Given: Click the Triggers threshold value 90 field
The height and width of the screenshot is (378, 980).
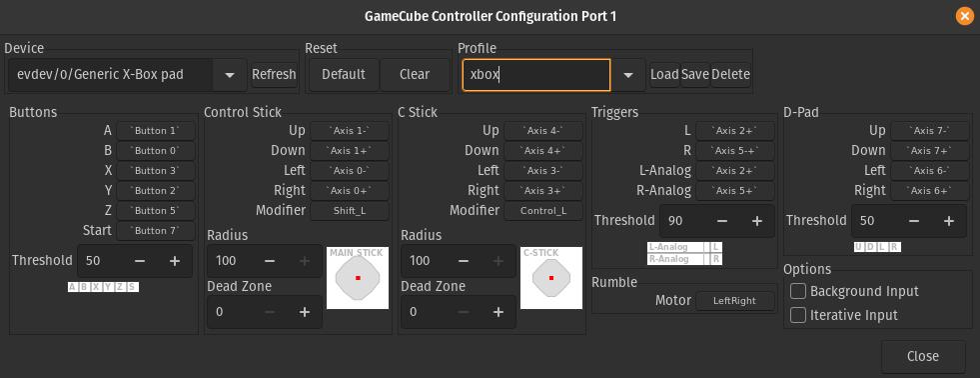Looking at the screenshot, I should pyautogui.click(x=682, y=220).
